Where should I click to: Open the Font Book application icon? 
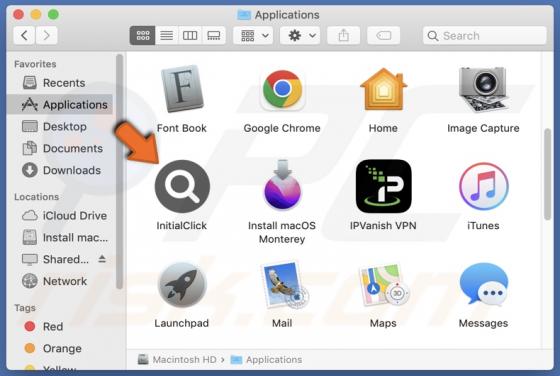click(182, 89)
